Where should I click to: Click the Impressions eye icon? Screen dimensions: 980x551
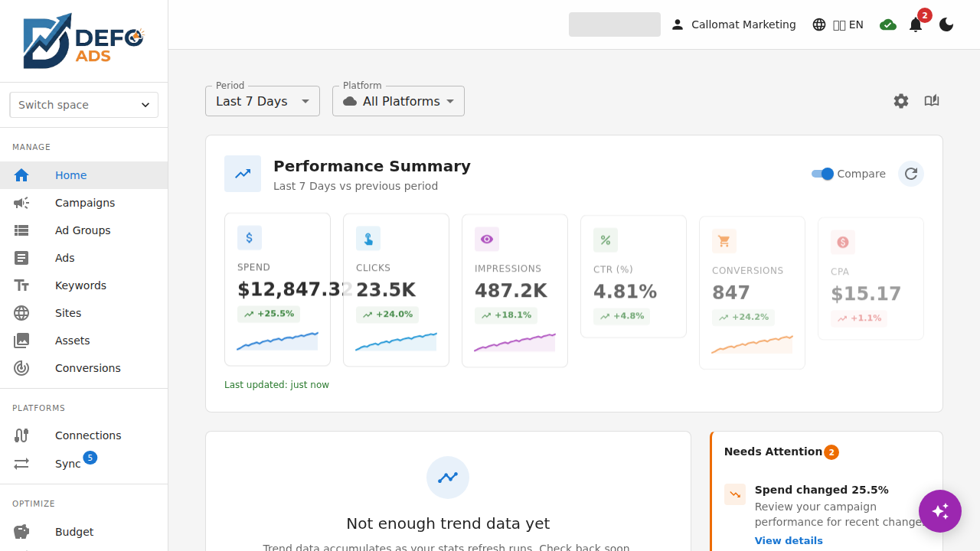[487, 240]
